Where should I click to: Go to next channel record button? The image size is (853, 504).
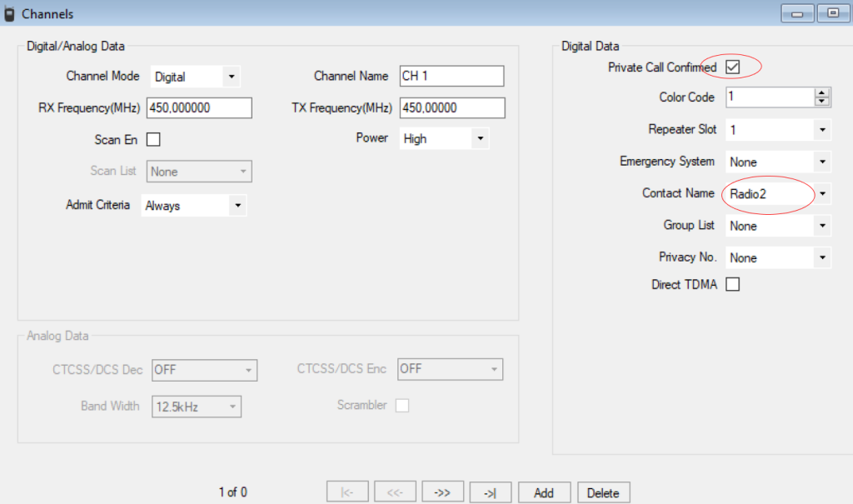tap(442, 492)
